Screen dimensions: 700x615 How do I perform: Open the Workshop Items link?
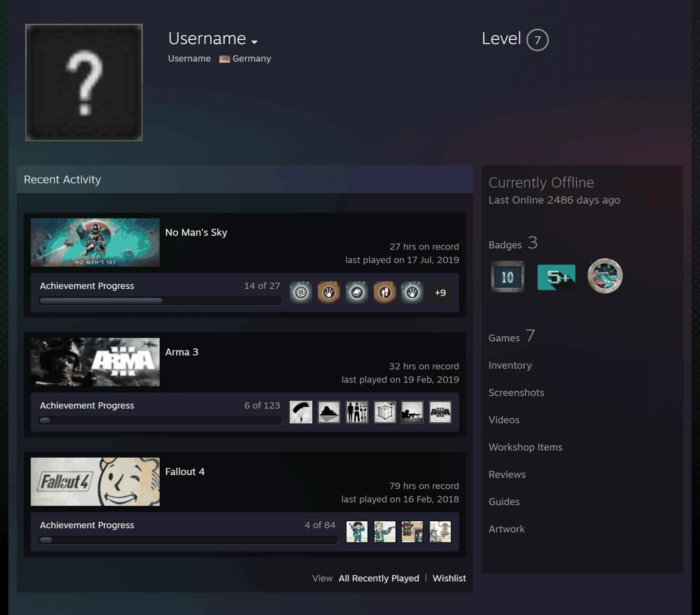pos(525,447)
